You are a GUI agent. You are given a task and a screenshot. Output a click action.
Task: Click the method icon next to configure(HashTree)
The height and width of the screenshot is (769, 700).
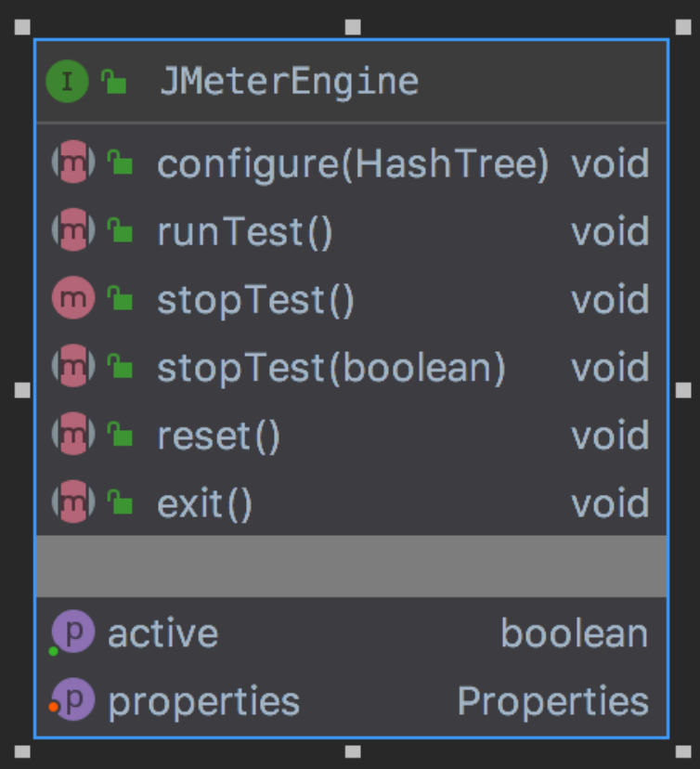[73, 164]
